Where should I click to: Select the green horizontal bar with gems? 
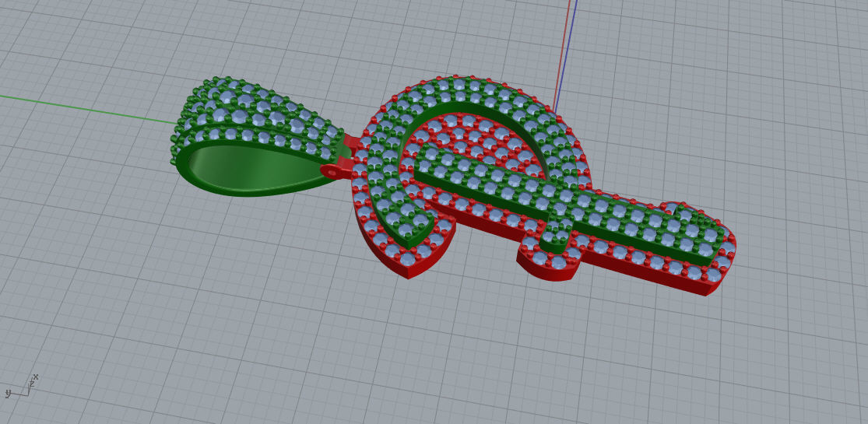point(570,205)
